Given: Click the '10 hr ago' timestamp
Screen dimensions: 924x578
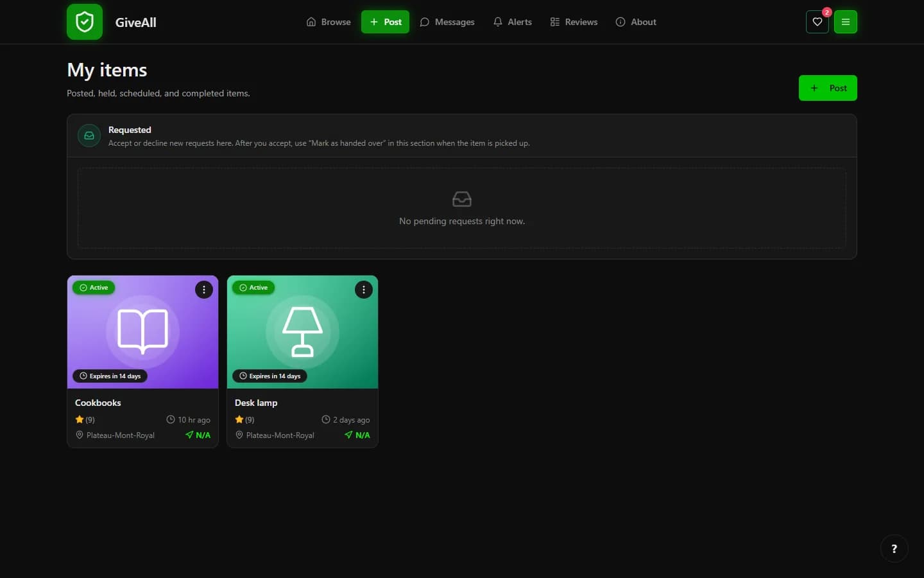Looking at the screenshot, I should pos(189,419).
